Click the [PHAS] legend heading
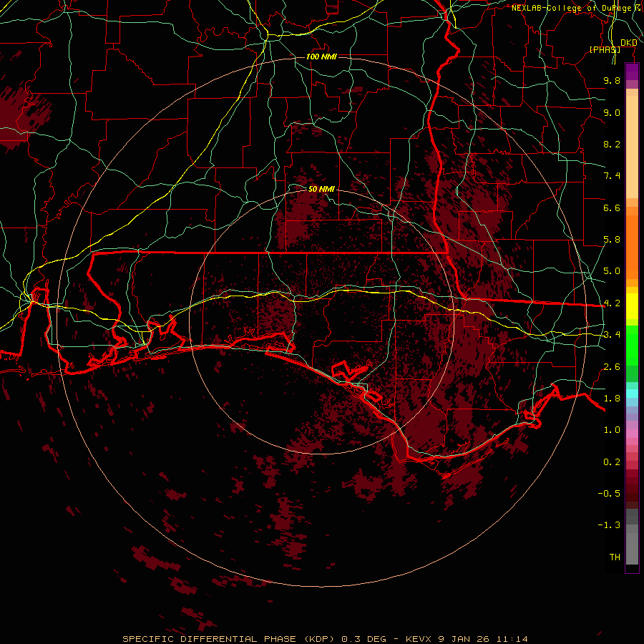This screenshot has height=644, width=644. tap(605, 49)
